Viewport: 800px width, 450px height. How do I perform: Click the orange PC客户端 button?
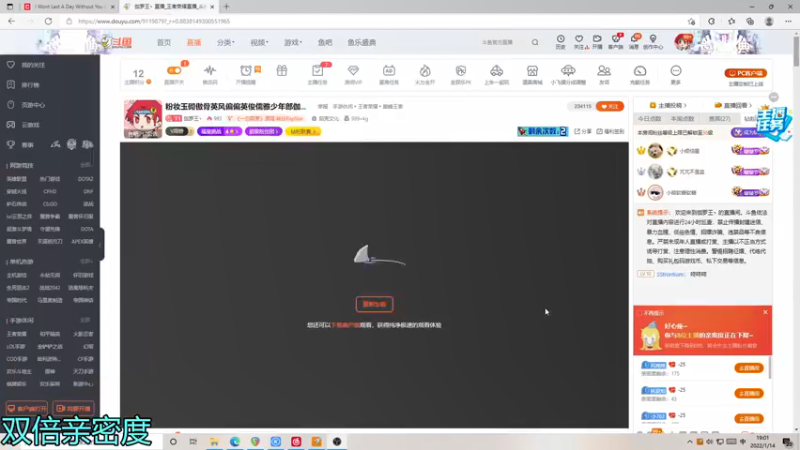point(746,73)
